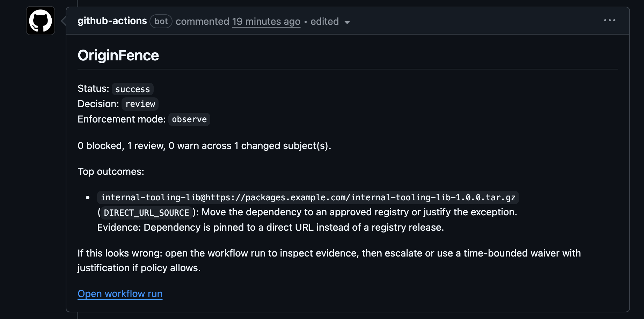Open workflow run link
The width and height of the screenshot is (644, 319).
click(x=120, y=294)
